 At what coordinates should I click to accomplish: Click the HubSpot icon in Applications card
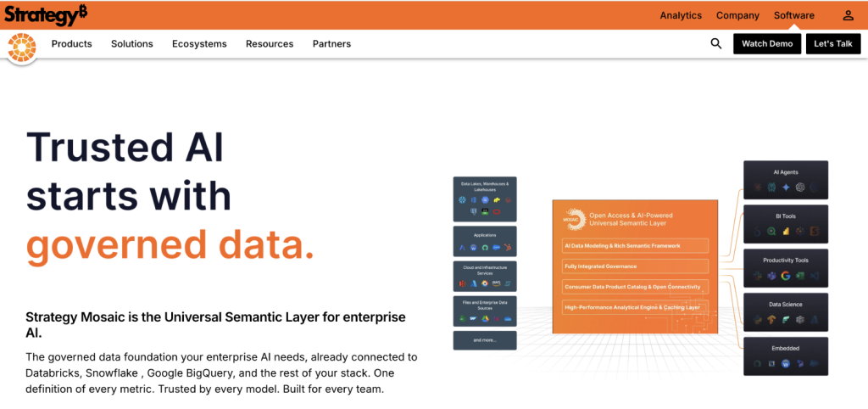(x=507, y=247)
